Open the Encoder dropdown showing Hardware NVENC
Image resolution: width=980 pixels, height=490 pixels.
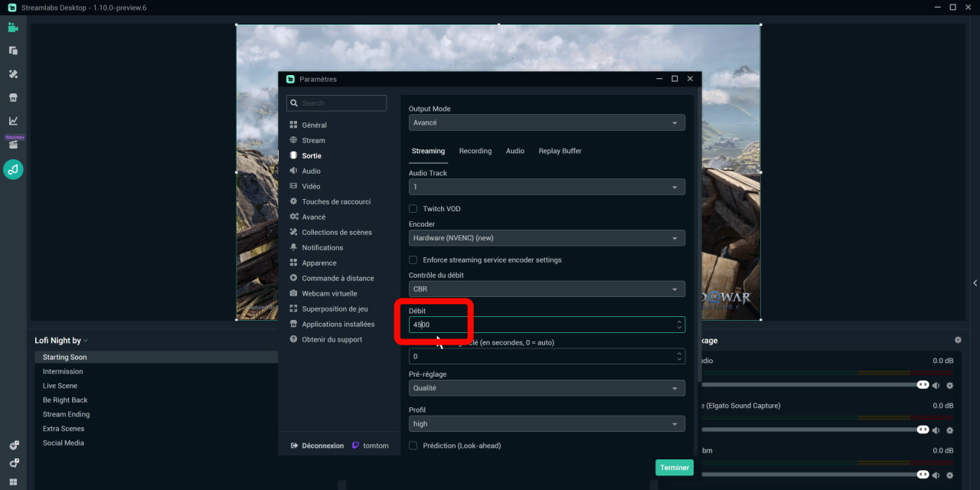pos(547,238)
